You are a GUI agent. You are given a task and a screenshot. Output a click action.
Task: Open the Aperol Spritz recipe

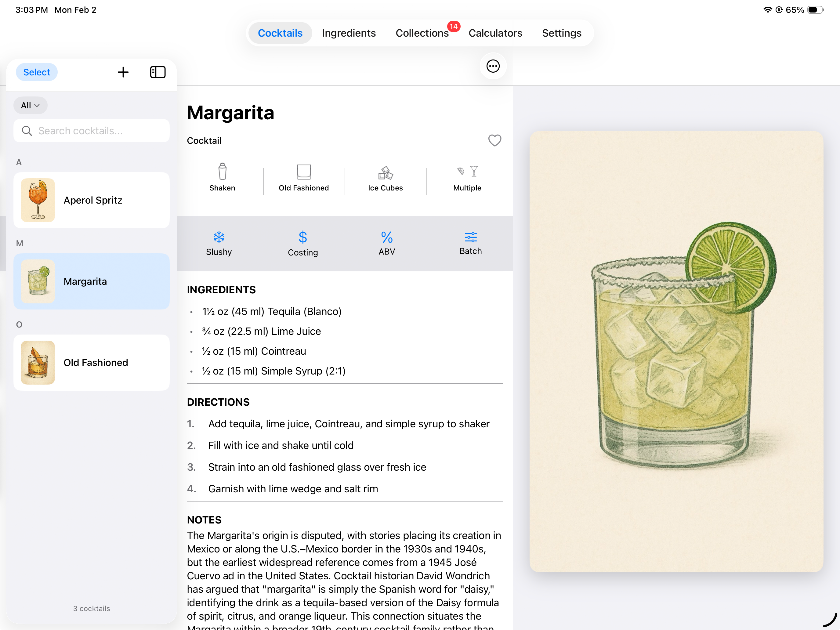92,200
